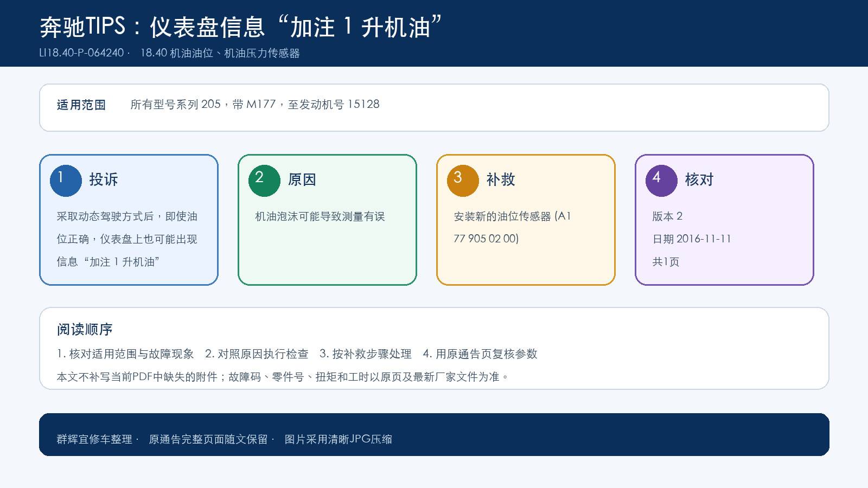Click subtitle 18.40 机油油位、机油压力传感器
The width and height of the screenshot is (868, 488).
[x=220, y=53]
